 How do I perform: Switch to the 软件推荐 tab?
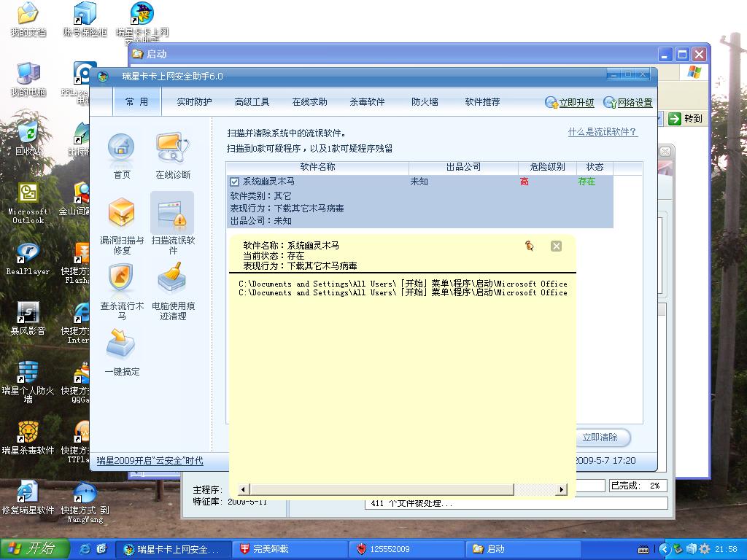[x=482, y=102]
